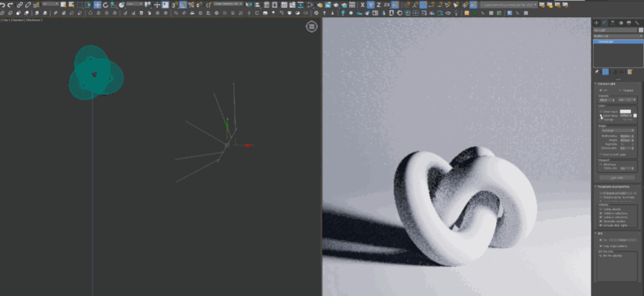
Task: Click the light Intensity value field
Action: [606, 100]
